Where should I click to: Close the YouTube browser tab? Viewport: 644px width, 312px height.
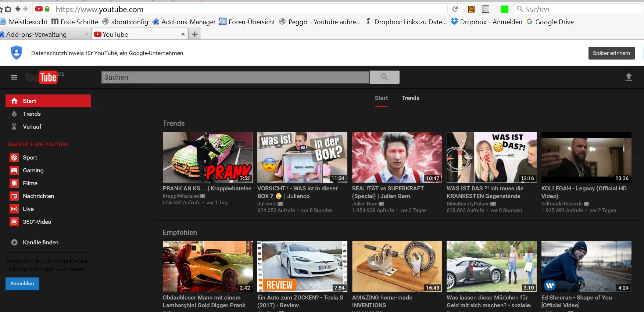[x=183, y=34]
